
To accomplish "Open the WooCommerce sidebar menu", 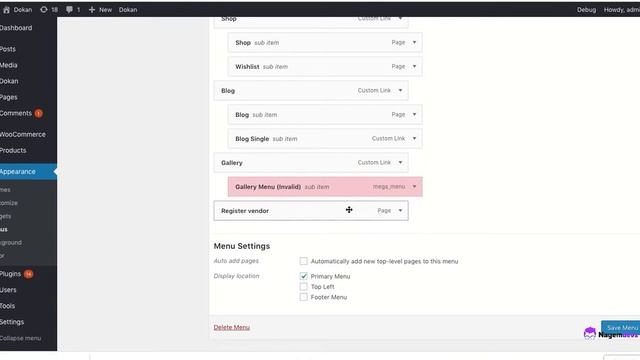I will 23,134.
